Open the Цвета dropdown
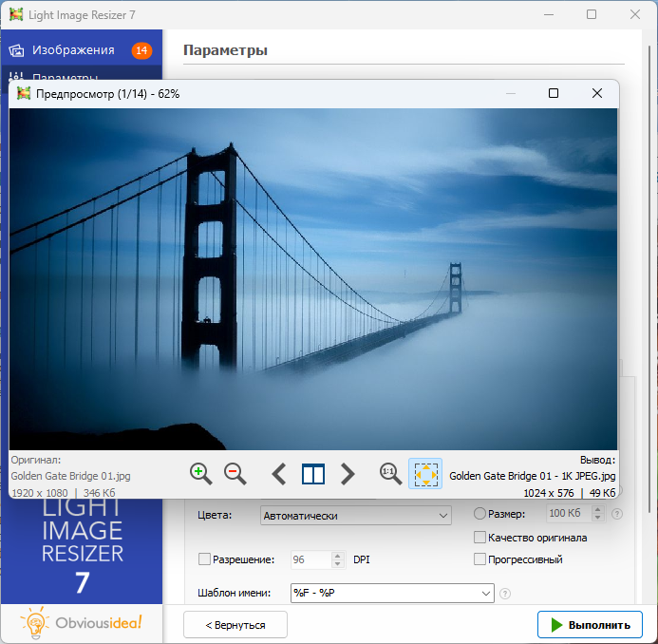658x644 pixels. point(355,516)
